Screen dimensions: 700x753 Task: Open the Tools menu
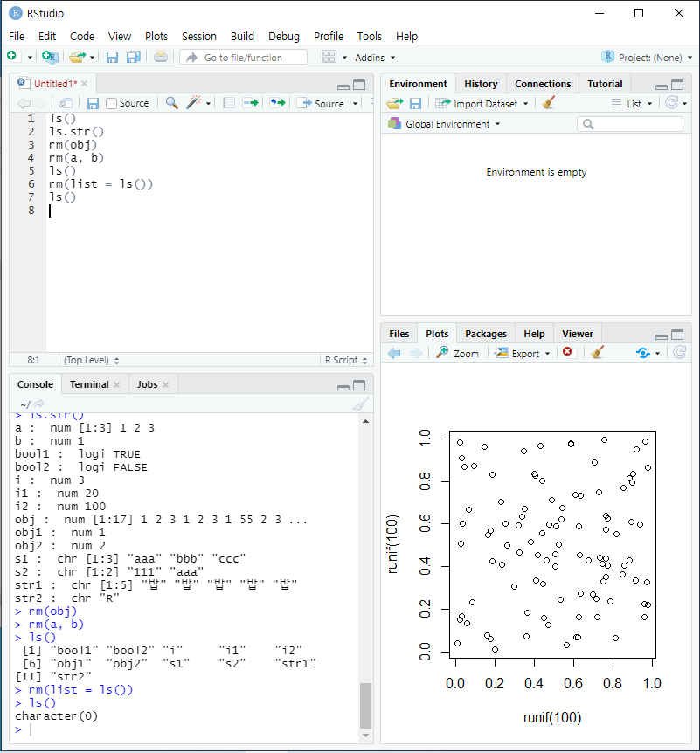369,36
